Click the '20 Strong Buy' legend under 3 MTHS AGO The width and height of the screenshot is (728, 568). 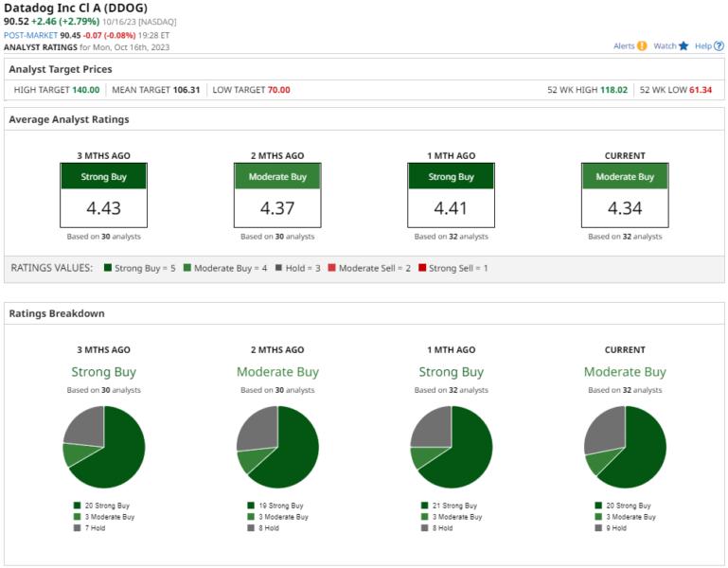[x=101, y=506]
